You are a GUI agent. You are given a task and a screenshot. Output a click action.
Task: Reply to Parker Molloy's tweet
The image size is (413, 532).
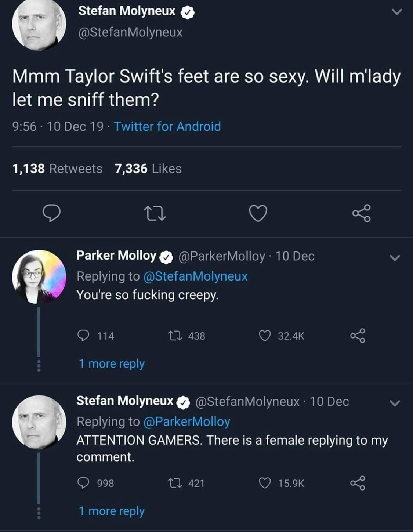pyautogui.click(x=84, y=336)
